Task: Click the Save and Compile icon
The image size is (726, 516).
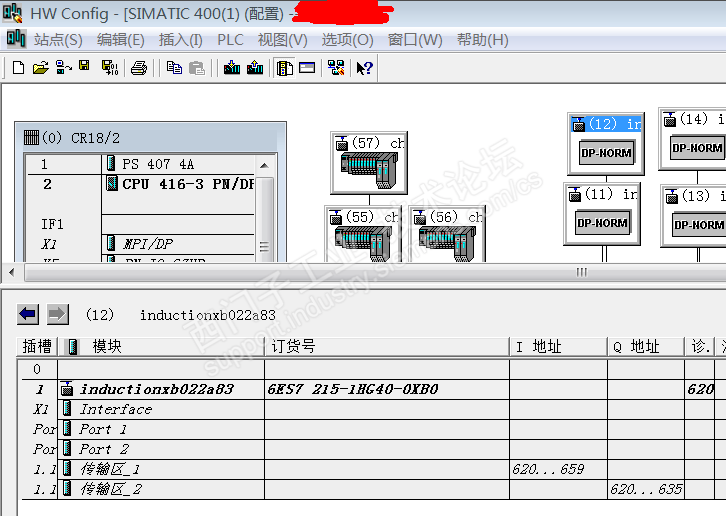Action: point(110,68)
